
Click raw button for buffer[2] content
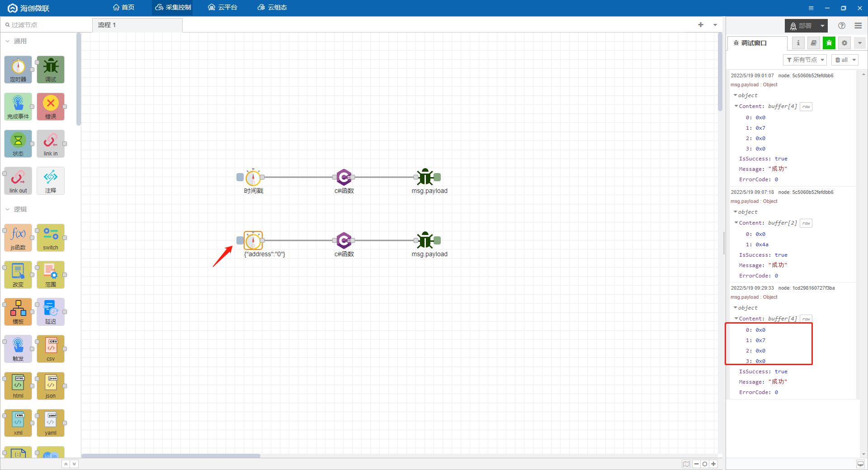coord(806,223)
